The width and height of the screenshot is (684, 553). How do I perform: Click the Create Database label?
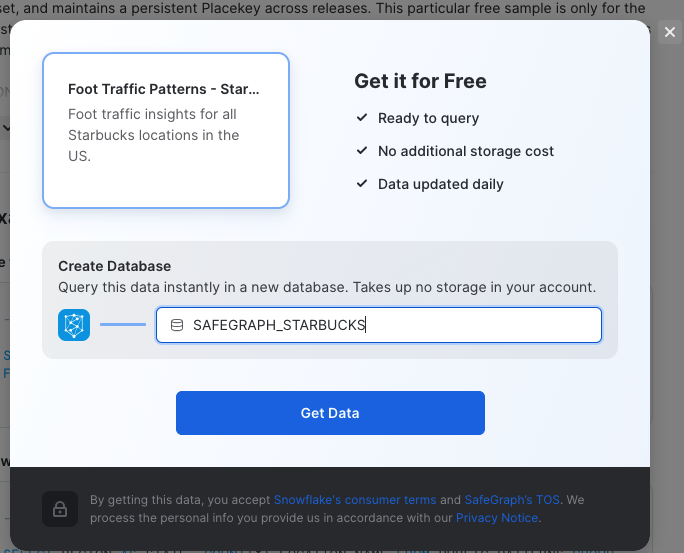(x=114, y=266)
